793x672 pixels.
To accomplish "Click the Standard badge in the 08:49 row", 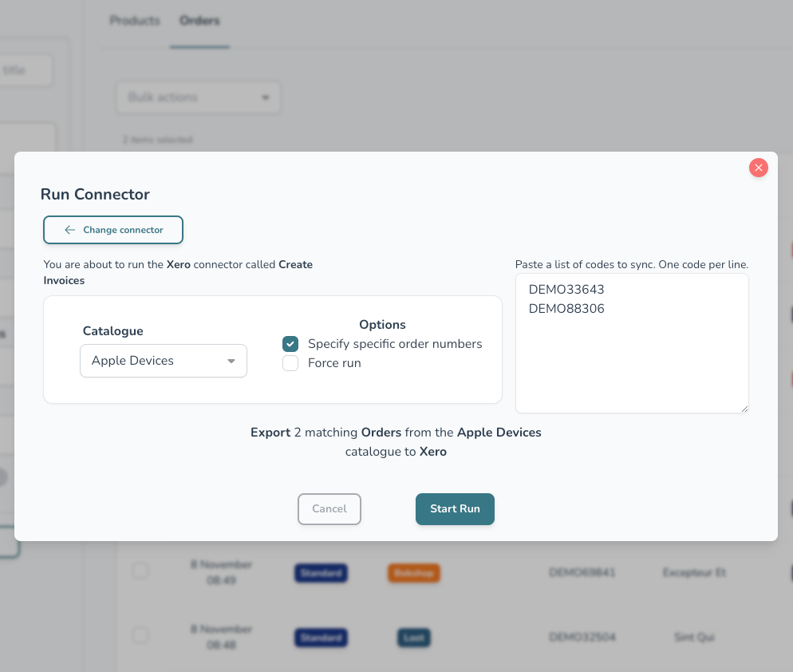I will 321,573.
